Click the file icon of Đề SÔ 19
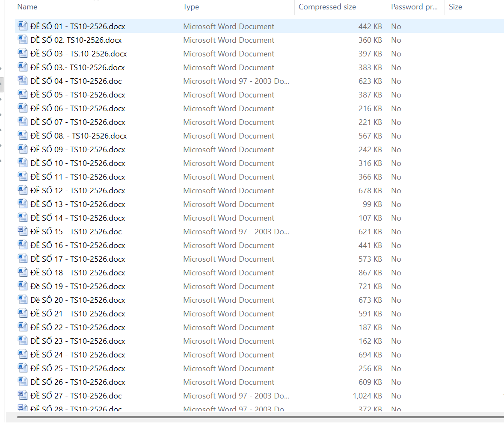Screen dimensions: 504x425 [x=23, y=286]
